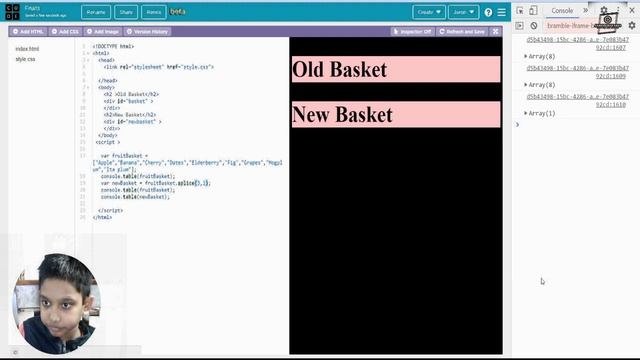The image size is (640, 360).
Task: Click the id="newbasket" div line
Action: tap(132, 122)
